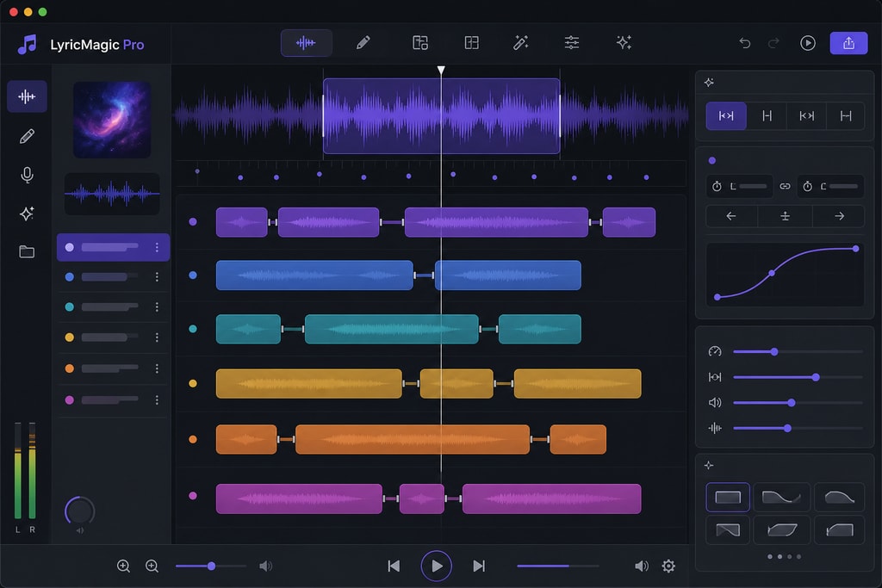Open options menu for the purple track

coord(157,247)
